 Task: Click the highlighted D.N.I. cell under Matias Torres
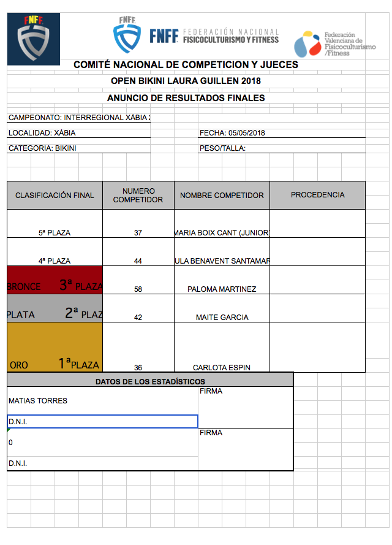[x=102, y=422]
